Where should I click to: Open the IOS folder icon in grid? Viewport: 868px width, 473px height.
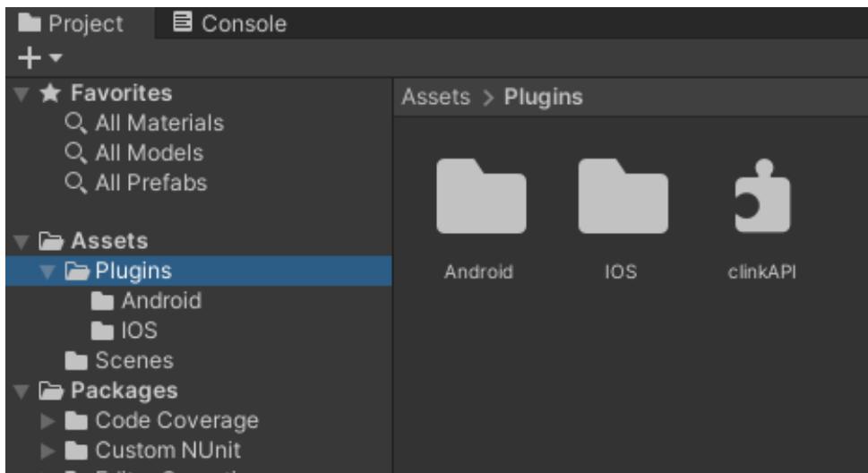pos(623,197)
